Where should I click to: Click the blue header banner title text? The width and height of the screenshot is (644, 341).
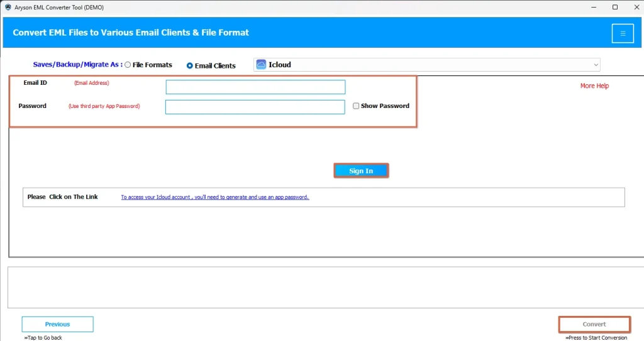coord(131,33)
